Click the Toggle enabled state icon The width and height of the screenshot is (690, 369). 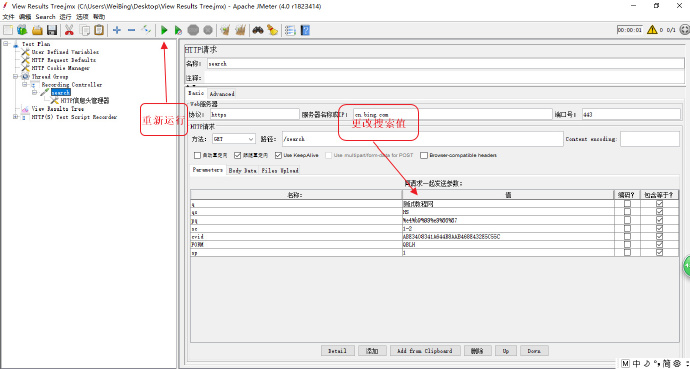tap(146, 30)
